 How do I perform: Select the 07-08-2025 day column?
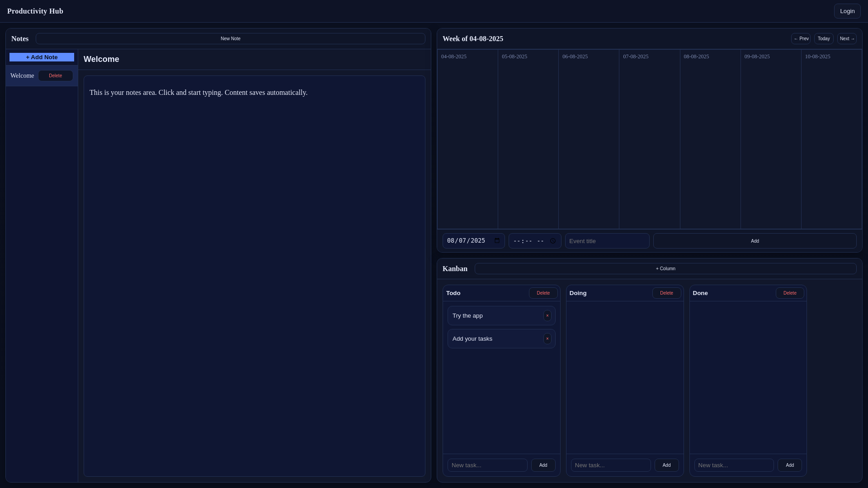(650, 139)
